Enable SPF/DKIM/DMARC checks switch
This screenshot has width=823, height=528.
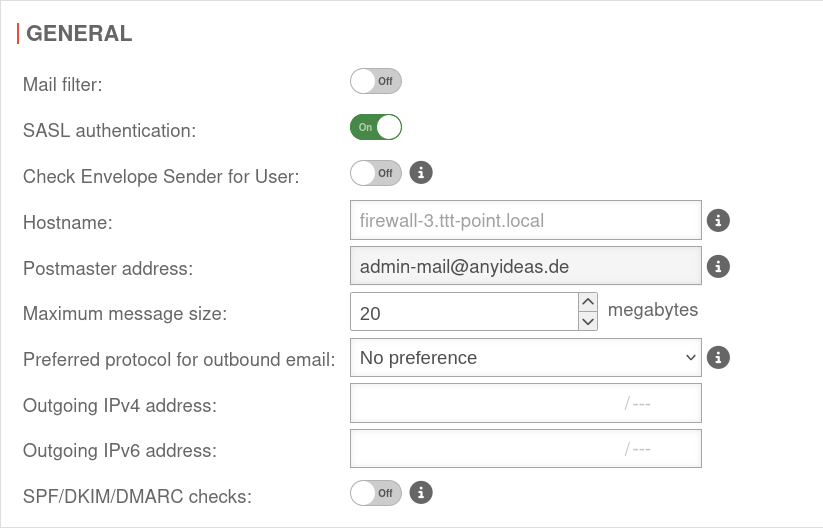375,492
